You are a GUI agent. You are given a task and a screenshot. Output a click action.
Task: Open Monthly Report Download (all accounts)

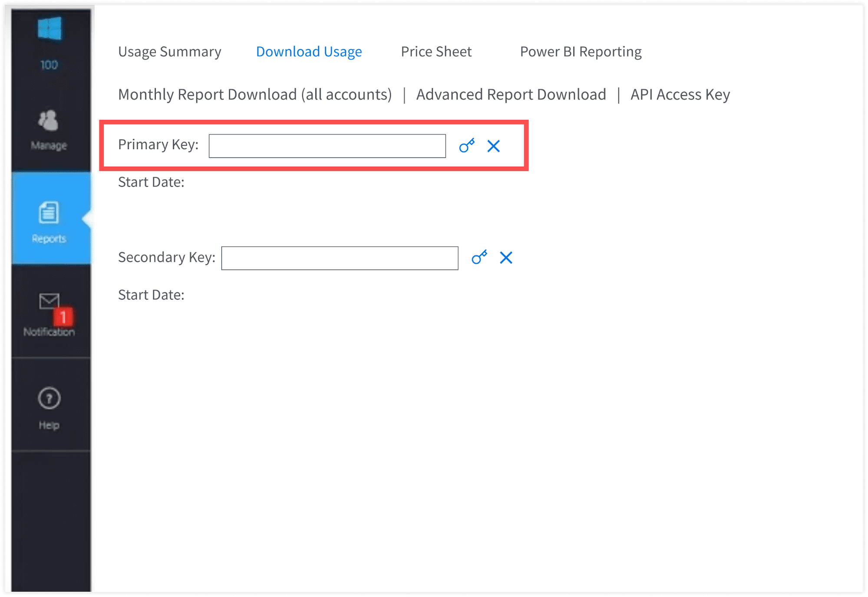coord(255,95)
